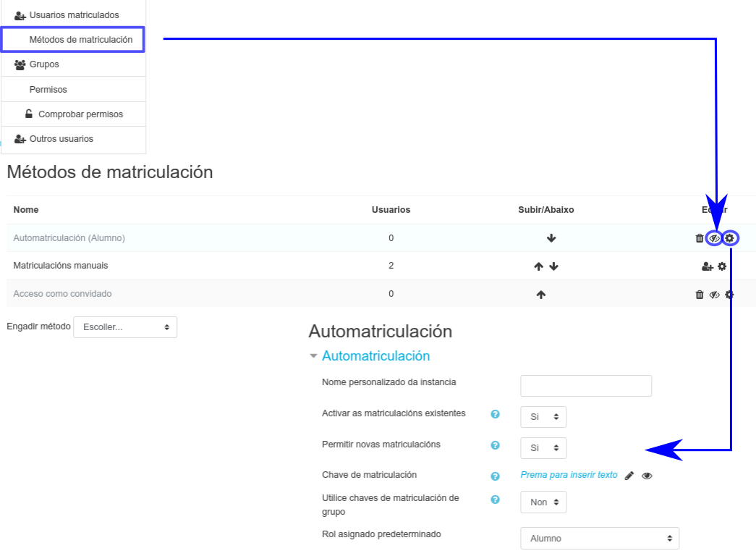Collapse the Automatriculación section
Screen dimensions: 756x556
[x=313, y=356]
